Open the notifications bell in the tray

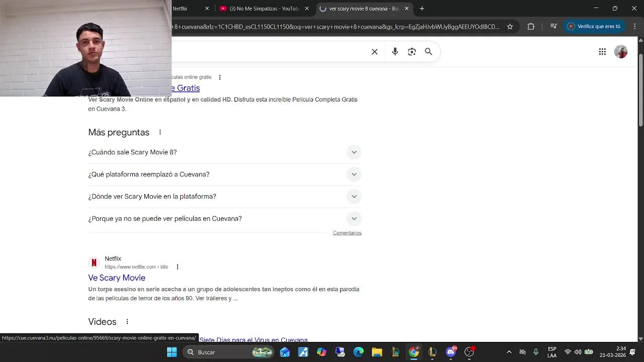(633, 352)
